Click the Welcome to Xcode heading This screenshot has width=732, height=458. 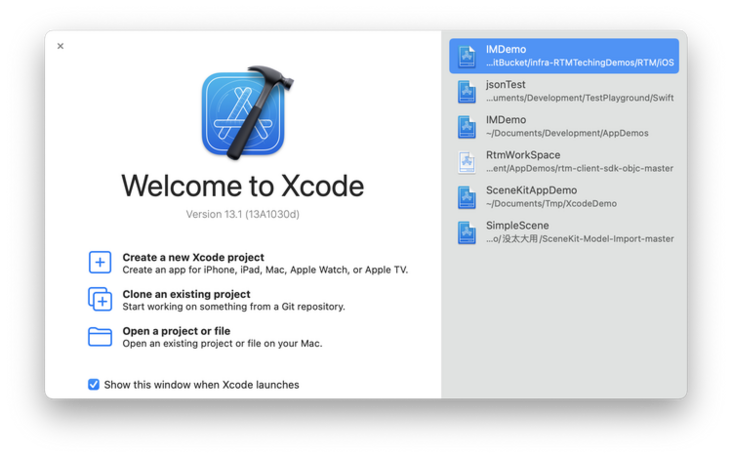(243, 186)
